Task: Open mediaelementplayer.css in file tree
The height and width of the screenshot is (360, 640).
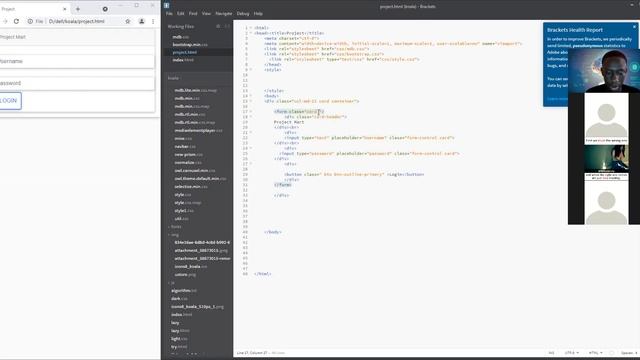Action: pos(198,131)
